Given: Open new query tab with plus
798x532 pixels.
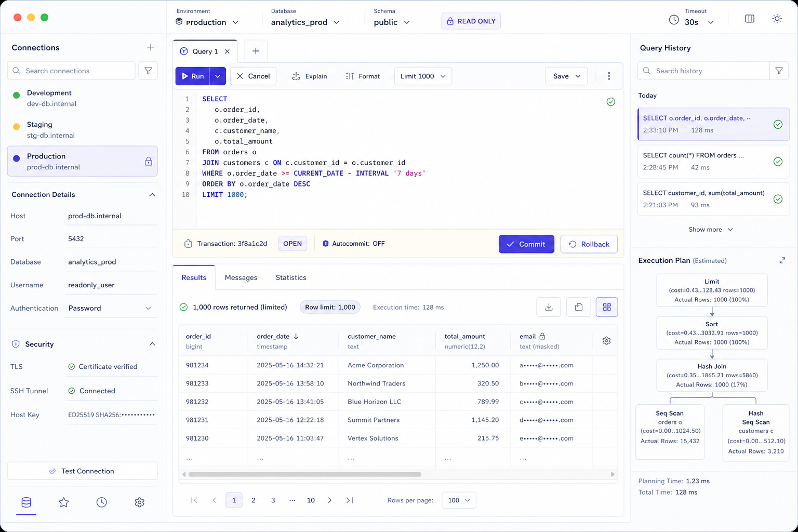Looking at the screenshot, I should [256, 51].
